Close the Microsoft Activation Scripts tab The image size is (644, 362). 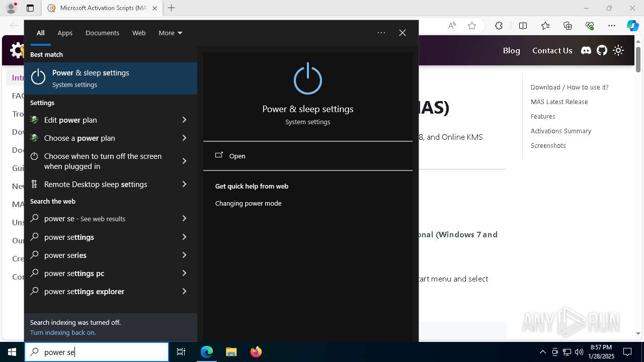click(154, 8)
